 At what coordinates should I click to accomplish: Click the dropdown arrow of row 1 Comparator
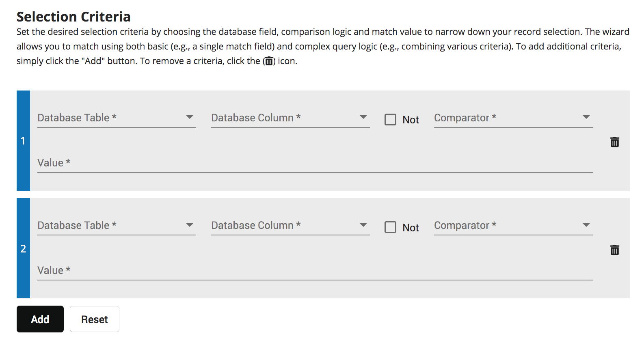tap(586, 117)
